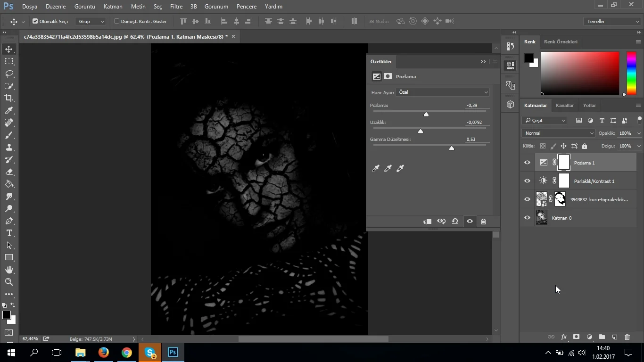
Task: Open the Katmanlar panel options menu
Action: click(x=638, y=106)
